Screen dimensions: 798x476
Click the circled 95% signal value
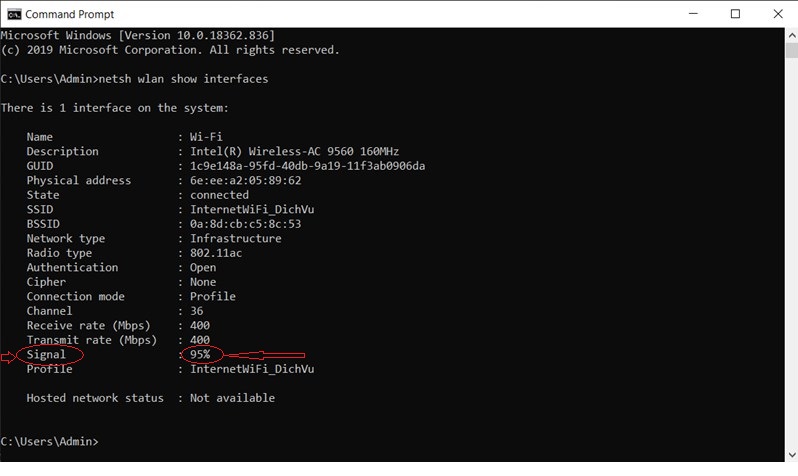tap(202, 354)
